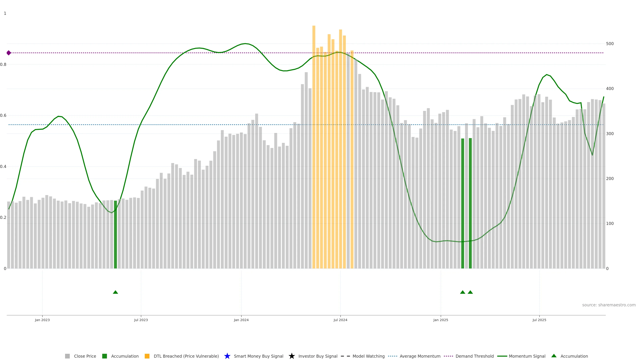The height and width of the screenshot is (362, 644).
Task: Click the Jul 2024 axis label
Action: pos(340,320)
